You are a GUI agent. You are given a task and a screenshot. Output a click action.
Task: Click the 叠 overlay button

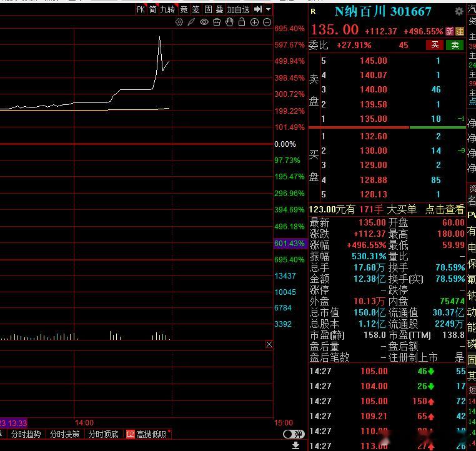tap(219, 10)
